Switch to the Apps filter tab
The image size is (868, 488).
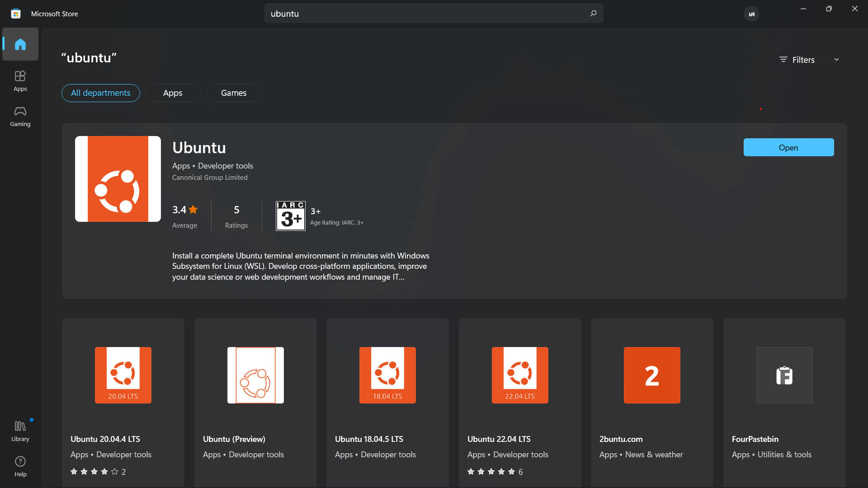coord(173,93)
